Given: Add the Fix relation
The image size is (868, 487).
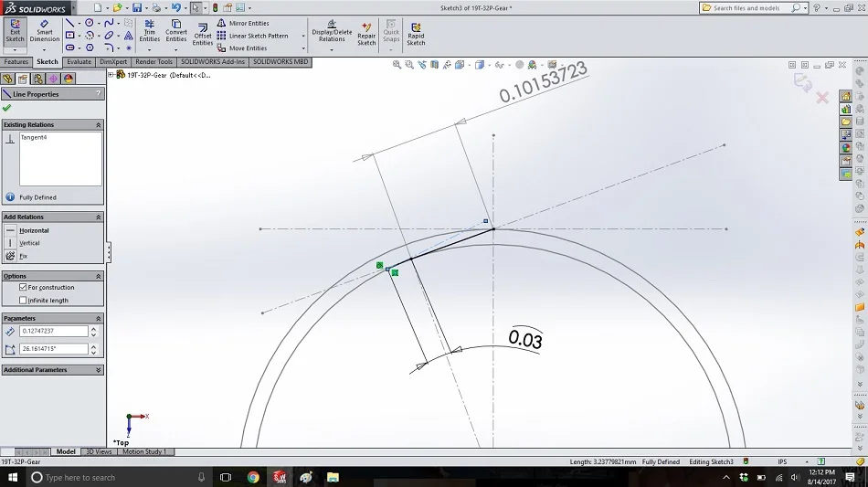Looking at the screenshot, I should point(23,256).
